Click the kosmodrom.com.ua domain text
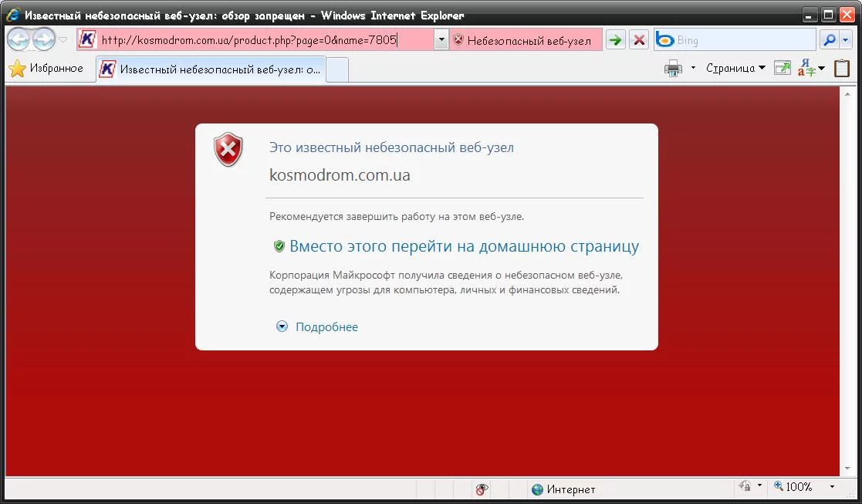The width and height of the screenshot is (862, 504). click(340, 174)
